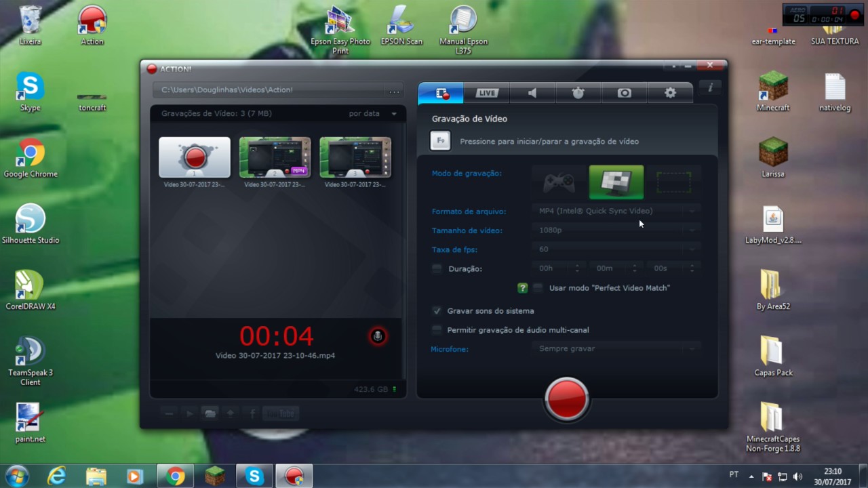868x488 pixels.
Task: Open the Capas Pack folder
Action: (x=773, y=357)
